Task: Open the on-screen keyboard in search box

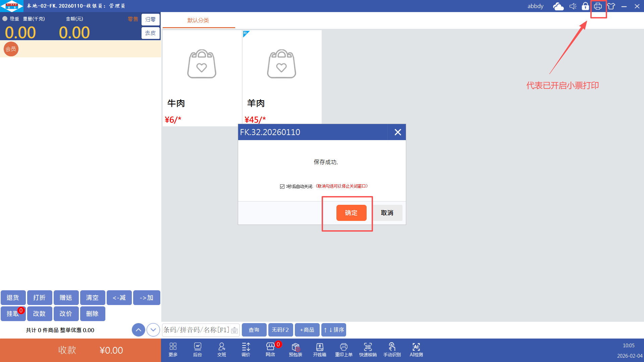Action: pyautogui.click(x=234, y=330)
